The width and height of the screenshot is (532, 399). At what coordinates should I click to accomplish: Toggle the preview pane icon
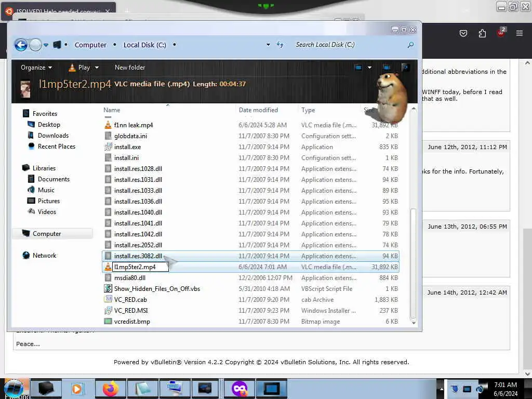(x=387, y=67)
